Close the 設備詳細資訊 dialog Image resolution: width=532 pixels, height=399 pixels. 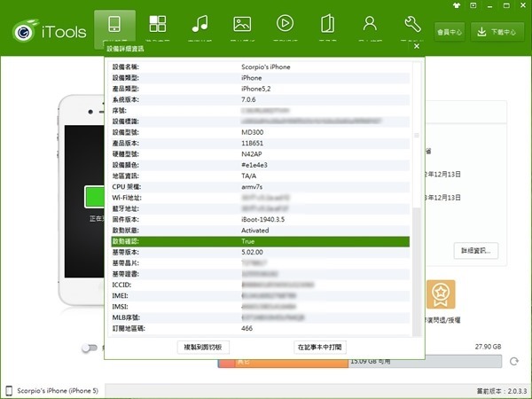417,46
